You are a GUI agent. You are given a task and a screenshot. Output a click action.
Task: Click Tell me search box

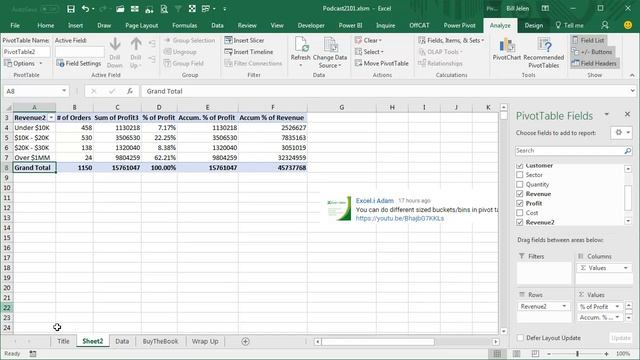click(x=570, y=25)
